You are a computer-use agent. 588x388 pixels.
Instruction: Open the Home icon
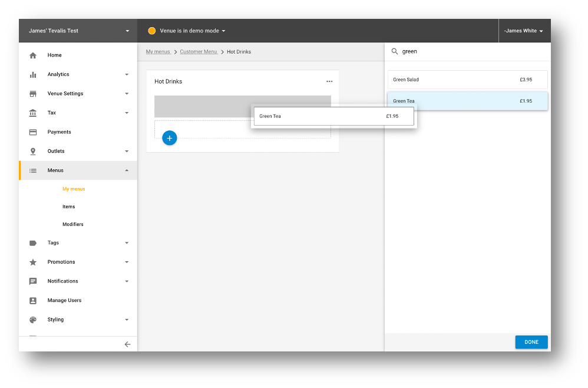coord(33,55)
